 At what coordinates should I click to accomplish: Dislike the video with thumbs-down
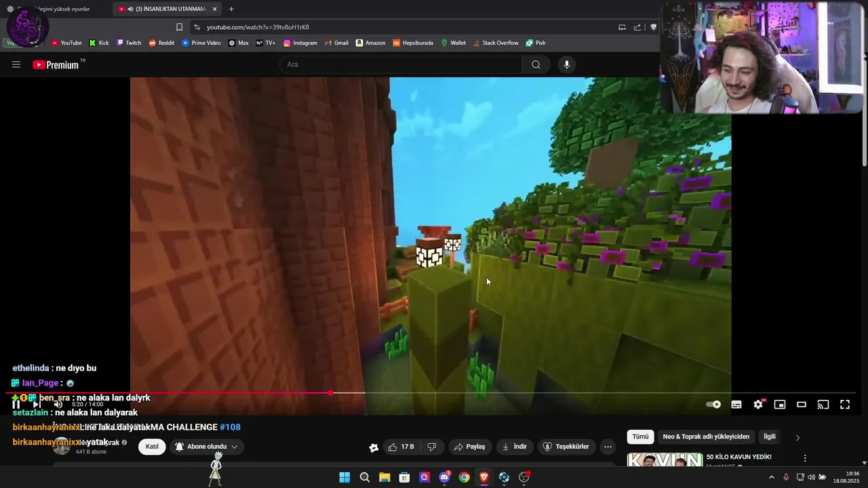click(431, 447)
